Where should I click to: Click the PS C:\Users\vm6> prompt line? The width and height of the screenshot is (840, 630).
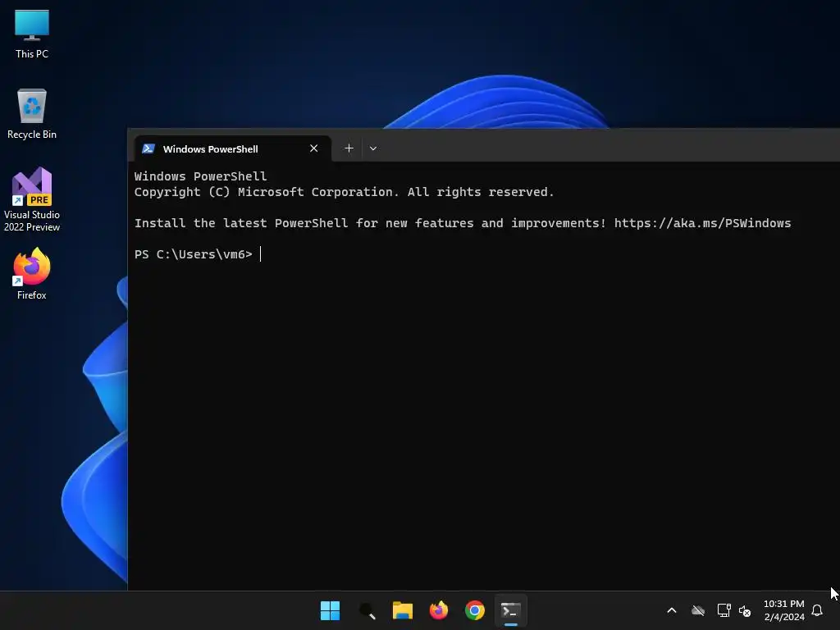(x=194, y=254)
